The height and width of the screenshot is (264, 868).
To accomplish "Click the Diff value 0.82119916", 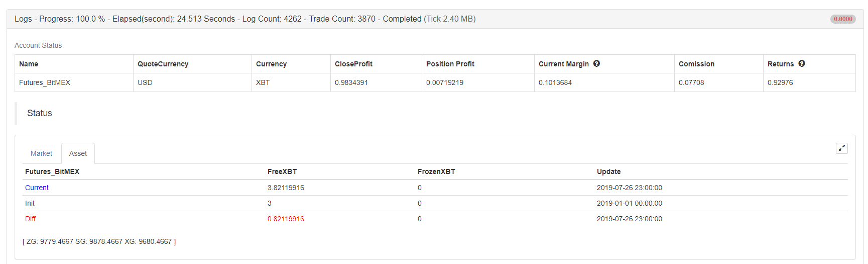I will (286, 219).
